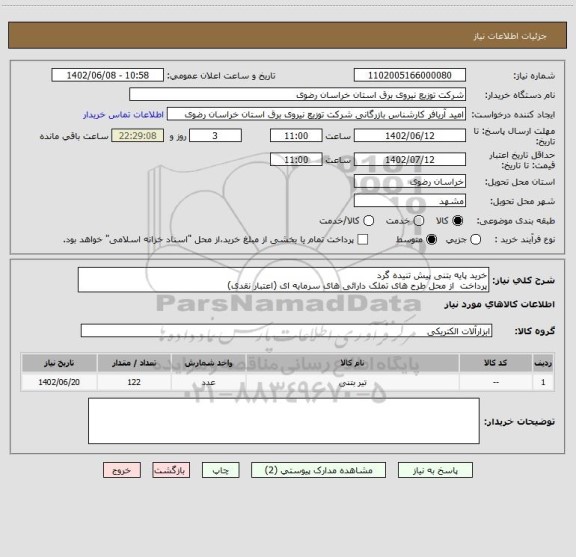Click the چاپ print button
The image size is (576, 557).
[x=221, y=470]
